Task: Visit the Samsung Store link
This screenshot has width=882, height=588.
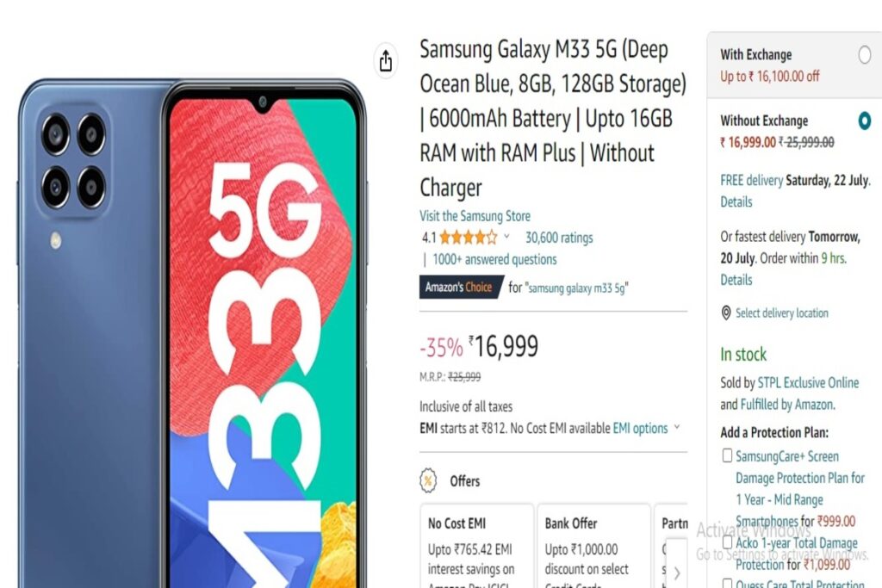Action: point(475,216)
